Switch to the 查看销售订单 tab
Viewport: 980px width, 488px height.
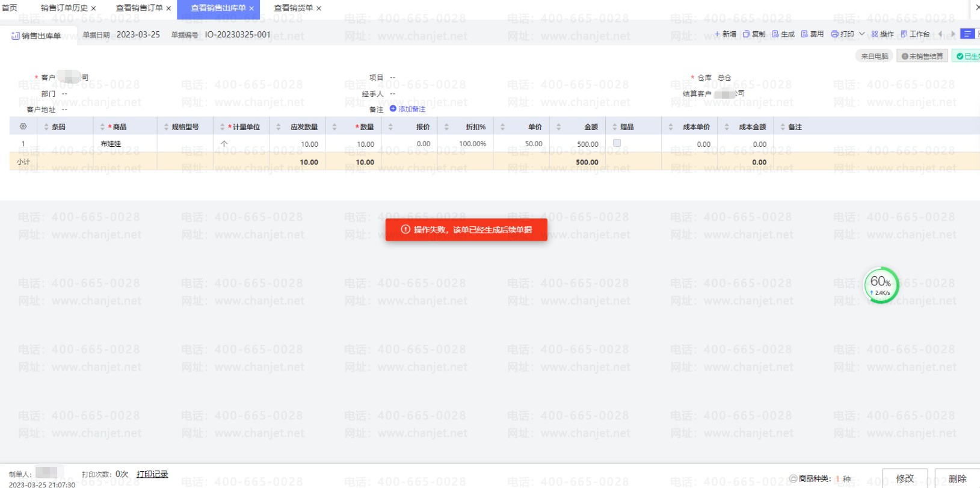(x=139, y=8)
